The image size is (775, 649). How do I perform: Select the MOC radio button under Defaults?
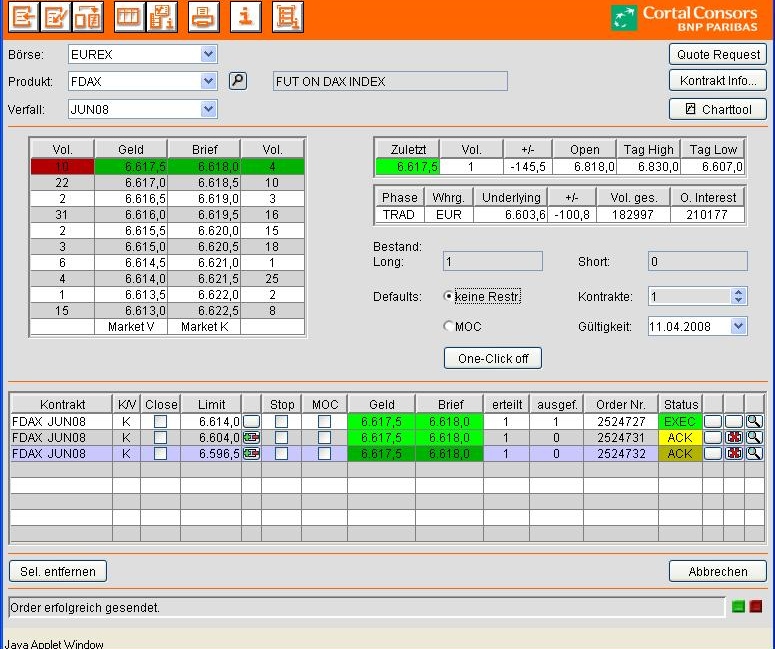click(448, 326)
